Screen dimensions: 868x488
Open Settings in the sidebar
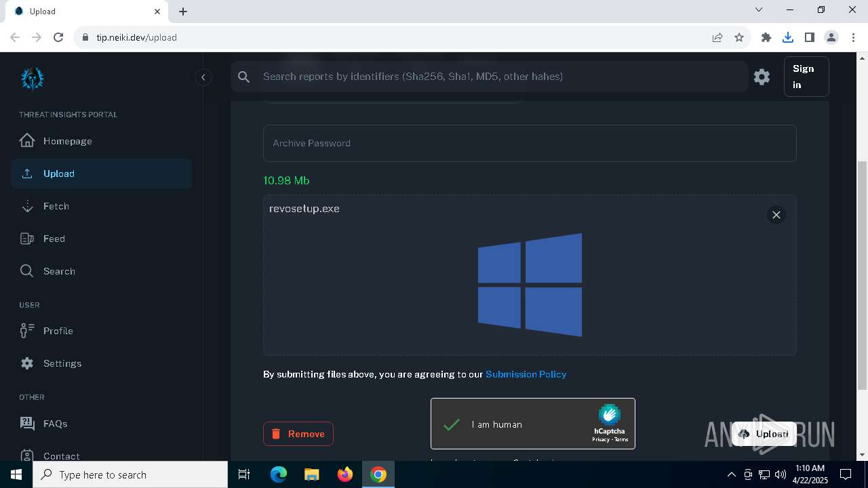coord(102,363)
